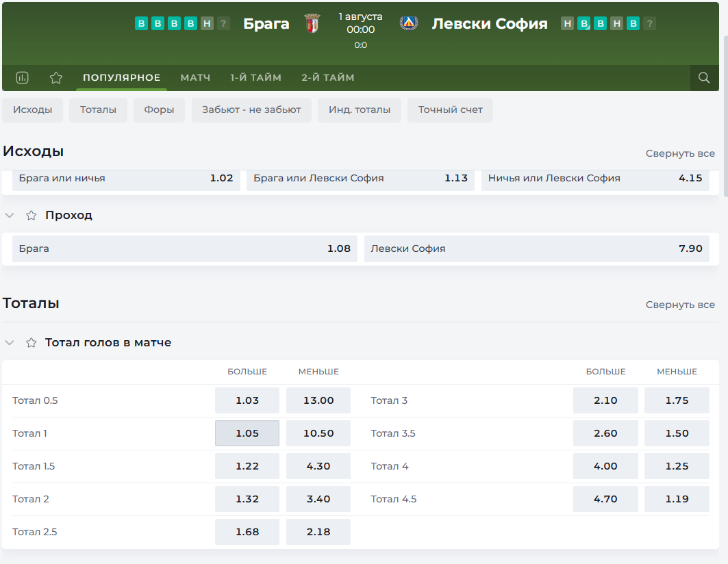Collapse the Проход market chevron
The image size is (728, 564).
point(10,216)
